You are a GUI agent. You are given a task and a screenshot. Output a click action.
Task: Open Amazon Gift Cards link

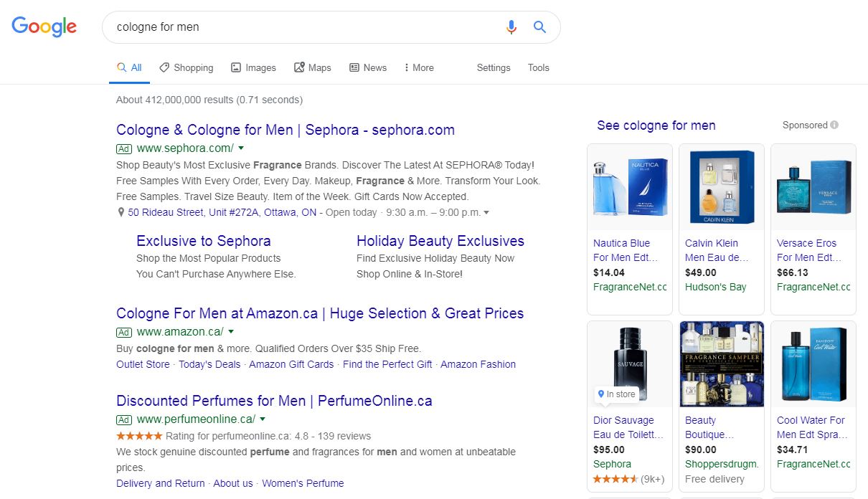pos(291,364)
